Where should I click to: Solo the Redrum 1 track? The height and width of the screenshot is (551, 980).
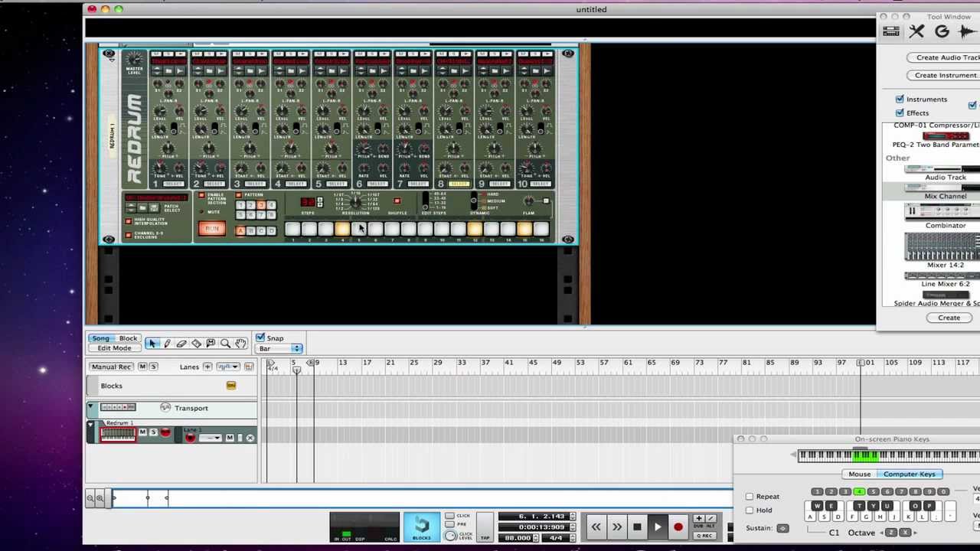tap(153, 432)
